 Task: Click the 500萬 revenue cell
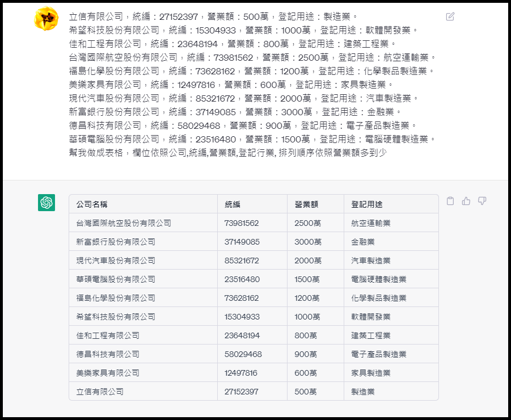tap(315, 391)
